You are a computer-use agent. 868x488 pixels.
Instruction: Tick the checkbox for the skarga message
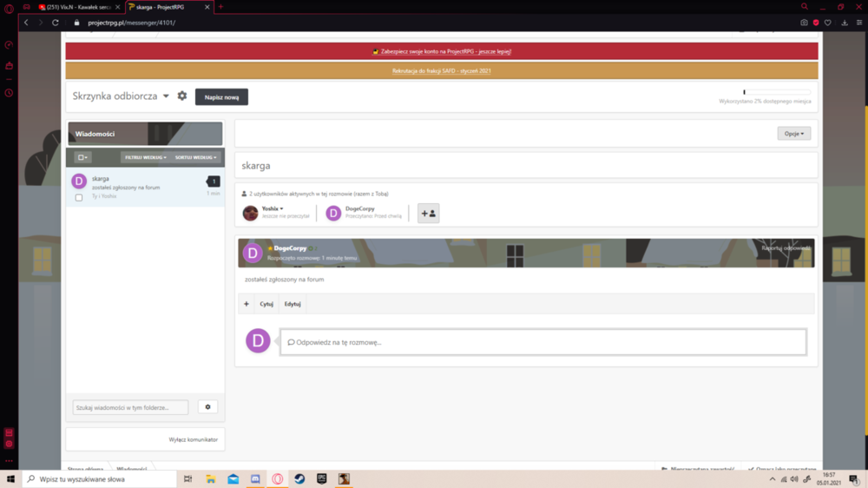(x=79, y=198)
